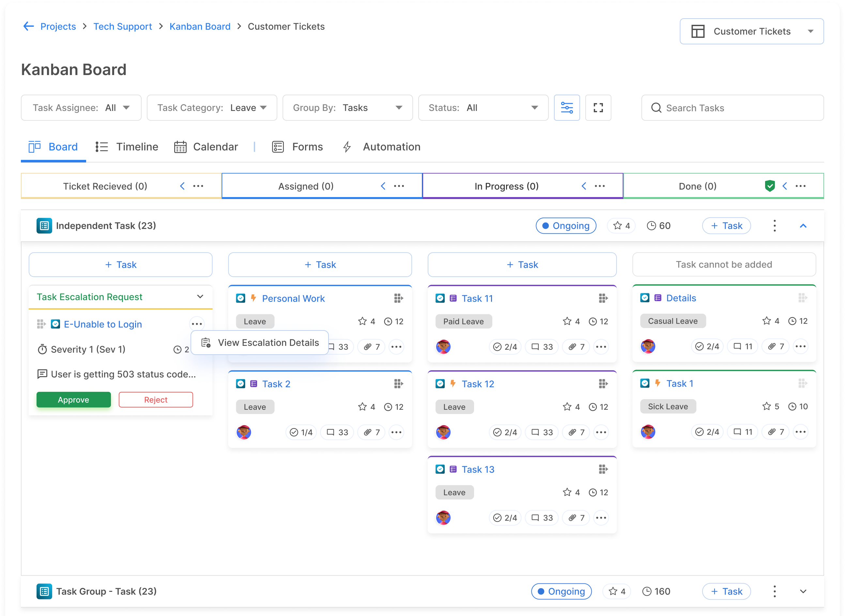Open In Progress column three-dot menu
Image resolution: width=845 pixels, height=616 pixels.
coord(599,186)
